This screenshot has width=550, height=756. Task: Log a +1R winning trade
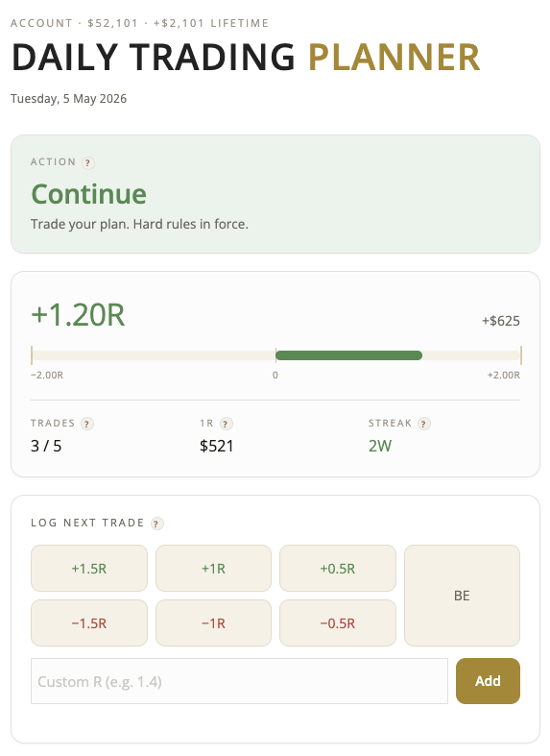(x=213, y=569)
